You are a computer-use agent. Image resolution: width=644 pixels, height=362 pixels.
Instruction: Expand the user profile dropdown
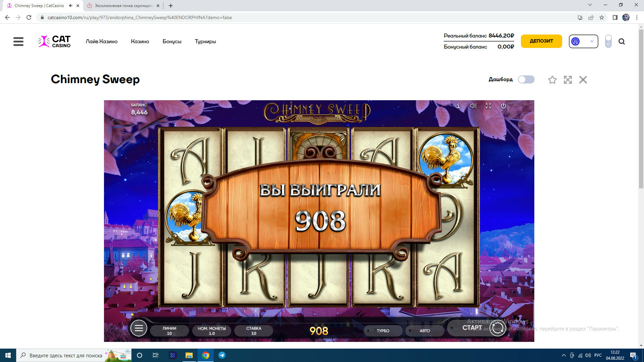(x=583, y=42)
